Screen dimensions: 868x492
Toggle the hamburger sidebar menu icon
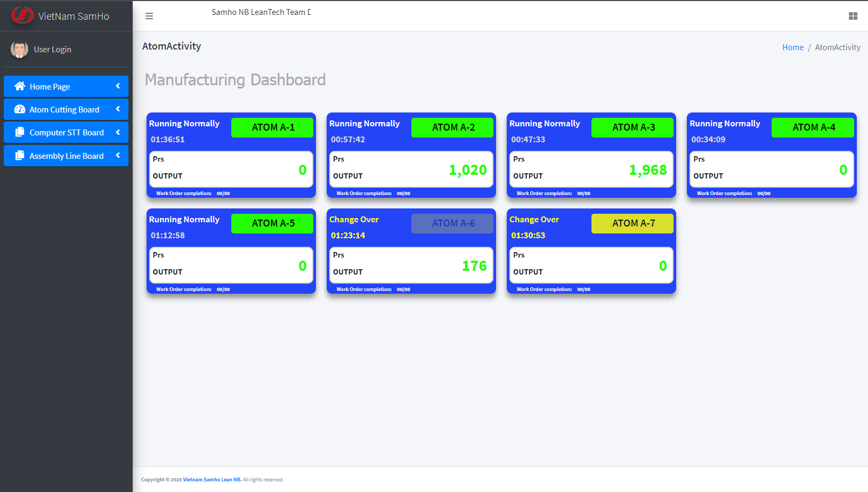click(x=149, y=16)
